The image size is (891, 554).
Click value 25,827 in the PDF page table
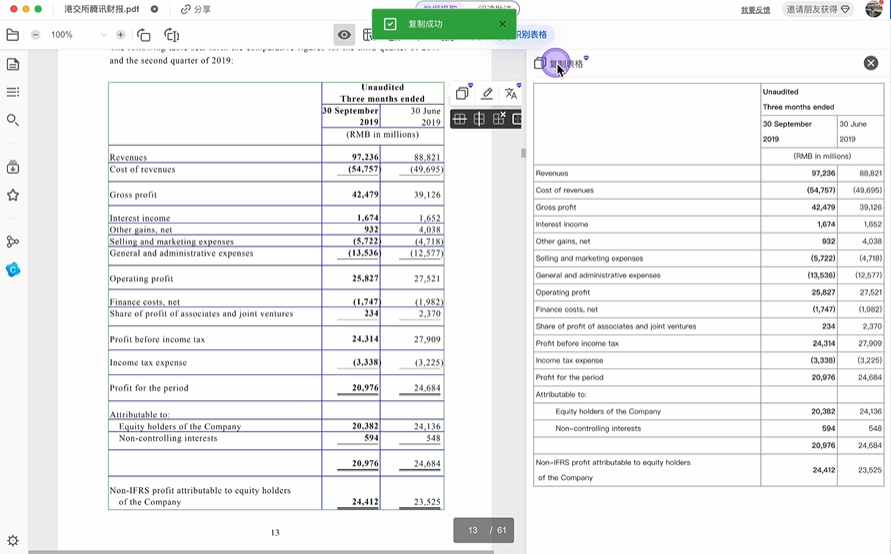click(365, 278)
